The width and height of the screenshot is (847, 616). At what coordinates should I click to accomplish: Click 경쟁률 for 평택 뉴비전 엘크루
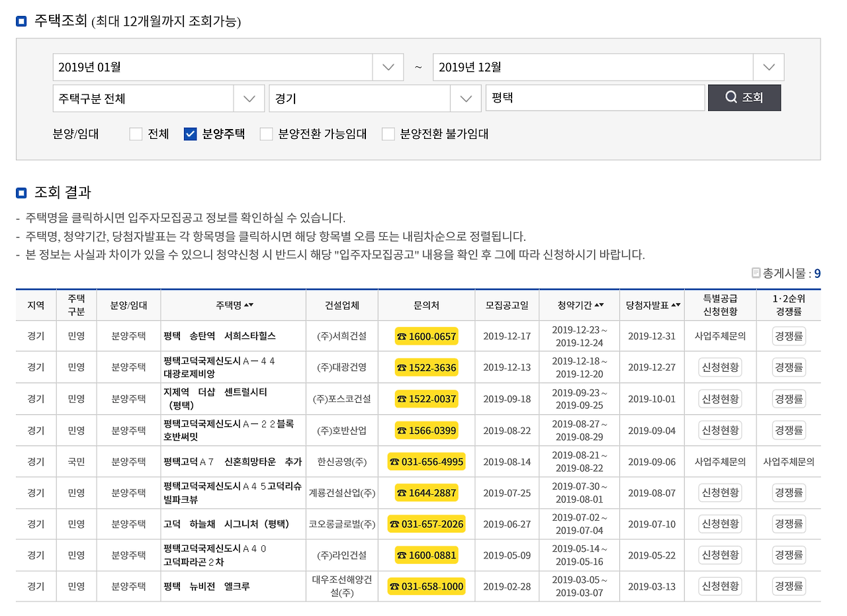pyautogui.click(x=789, y=587)
